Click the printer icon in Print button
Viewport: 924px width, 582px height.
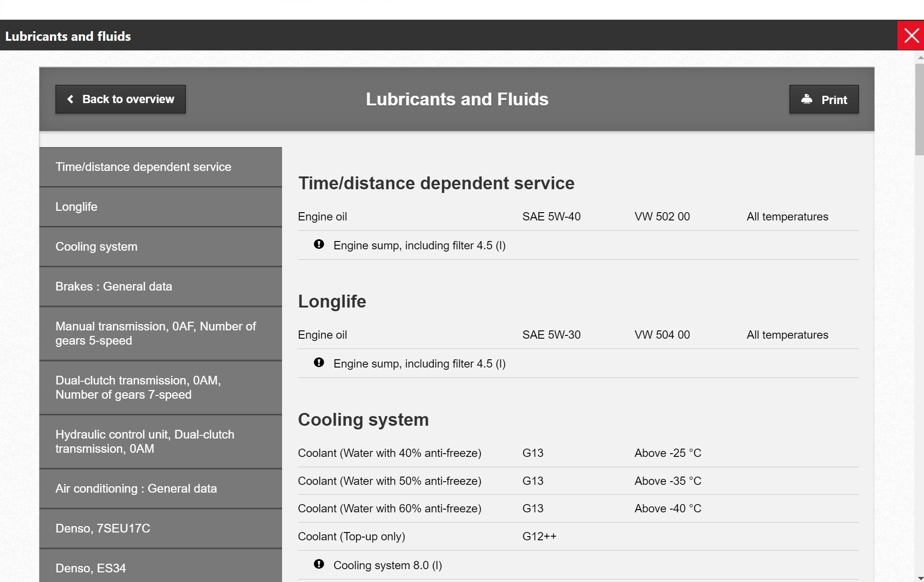point(807,99)
